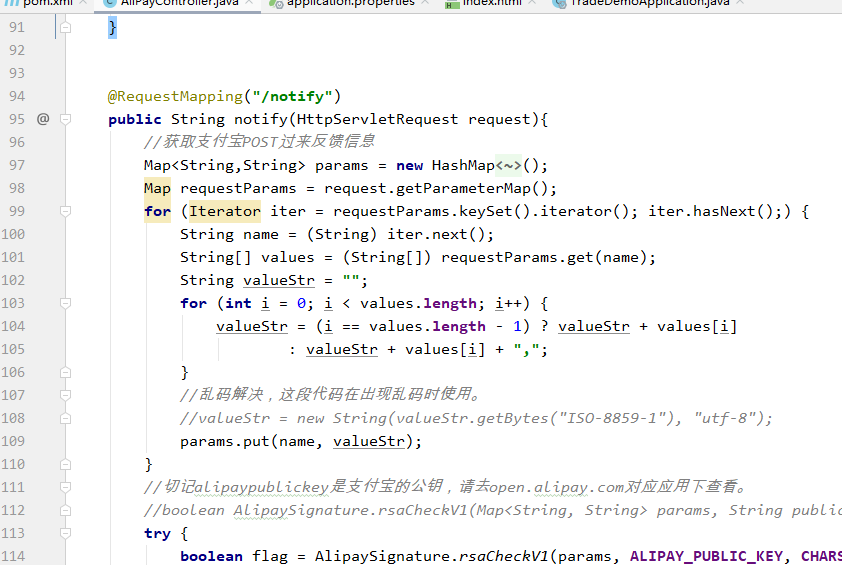Toggle comment fold marker on line 107
842x565 pixels.
coord(66,395)
